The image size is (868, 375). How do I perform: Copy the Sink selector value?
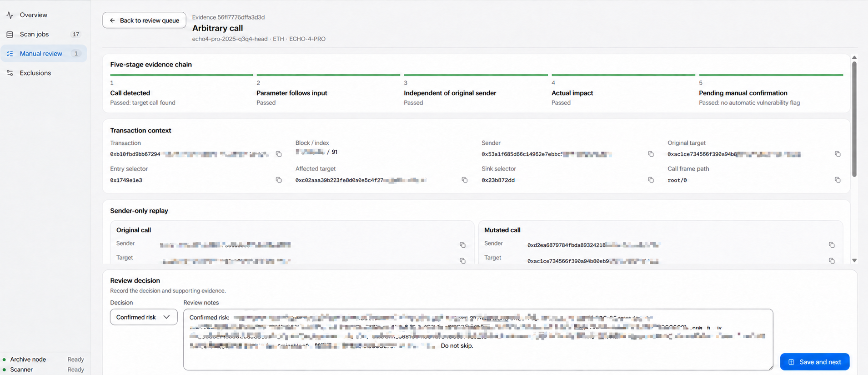pos(651,180)
